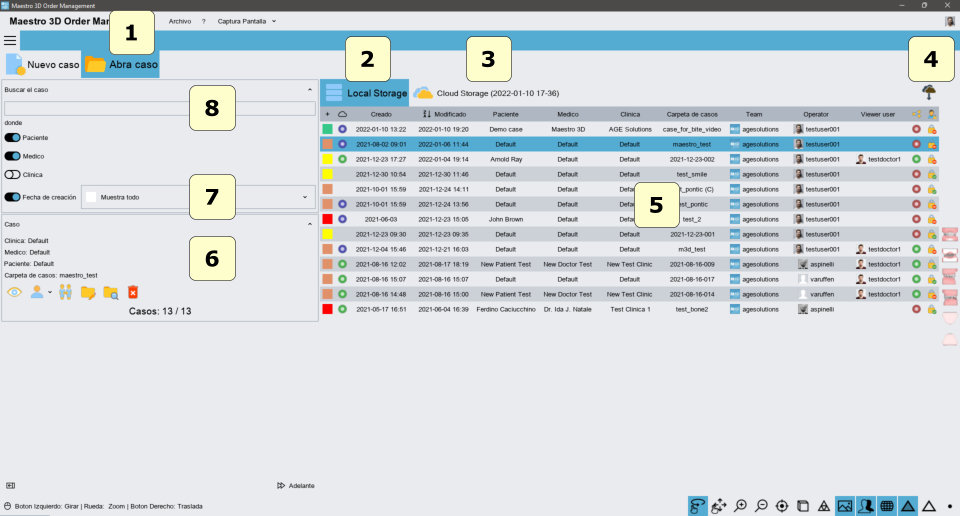Toggle the filled triangle shading icon
960x516 pixels.
coord(908,506)
